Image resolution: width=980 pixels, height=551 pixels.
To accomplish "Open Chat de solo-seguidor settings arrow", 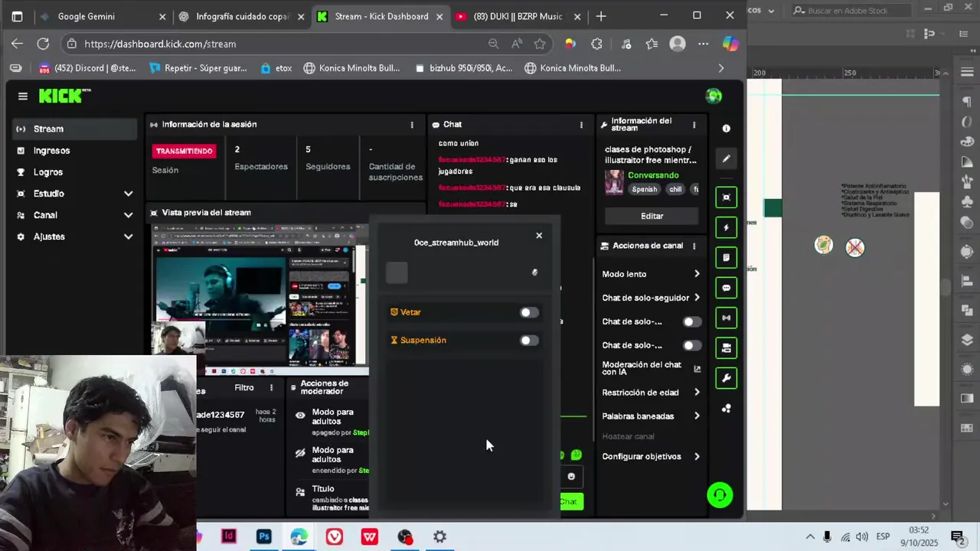I will coord(697,298).
